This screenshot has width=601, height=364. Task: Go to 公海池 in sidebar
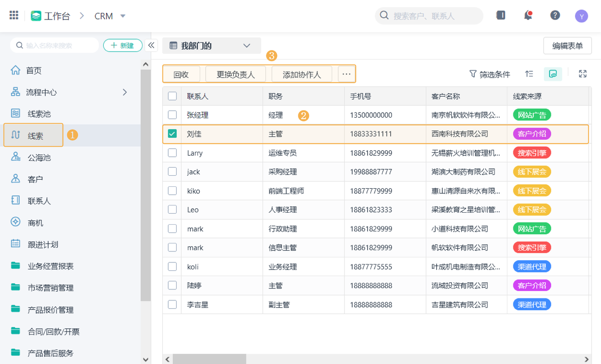click(x=39, y=158)
